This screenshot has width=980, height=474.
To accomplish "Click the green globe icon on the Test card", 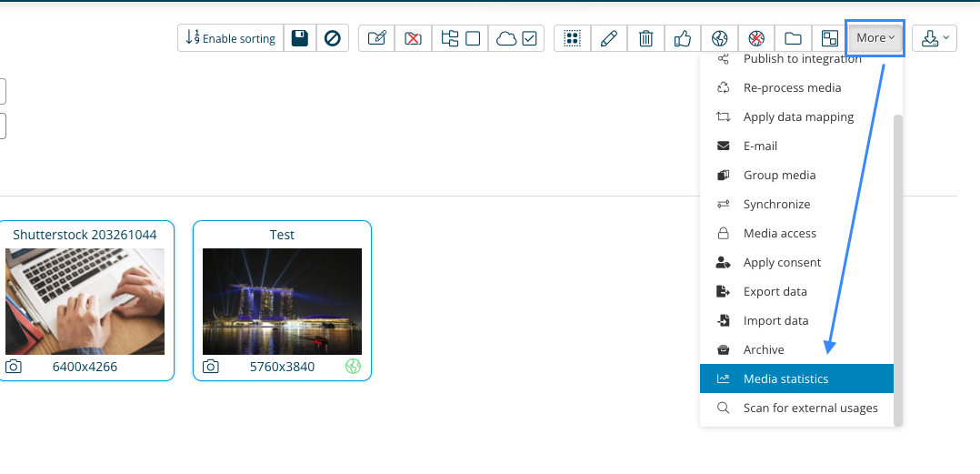I will [353, 367].
